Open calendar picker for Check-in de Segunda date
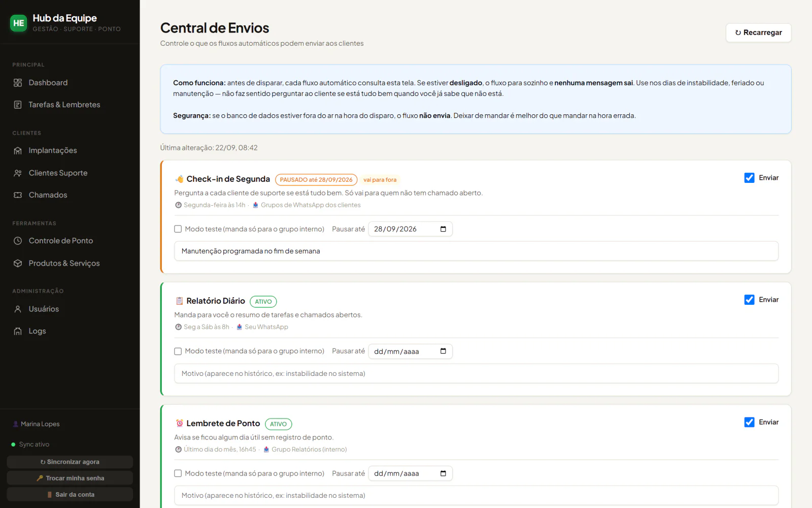812x508 pixels. point(443,229)
